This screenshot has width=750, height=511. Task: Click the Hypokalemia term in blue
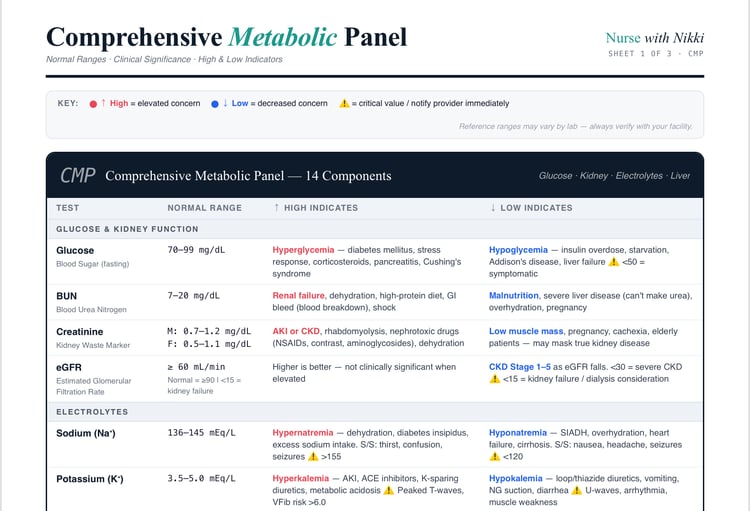[x=516, y=478]
